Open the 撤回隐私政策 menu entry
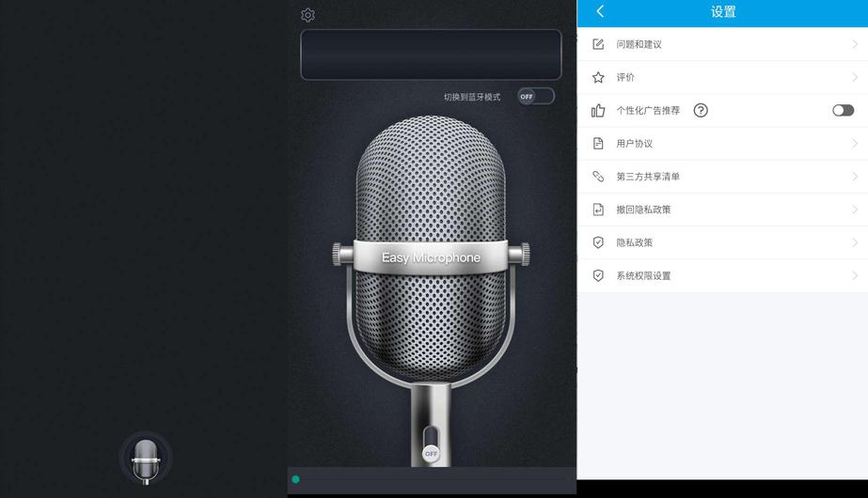The image size is (868, 498). pyautogui.click(x=722, y=210)
